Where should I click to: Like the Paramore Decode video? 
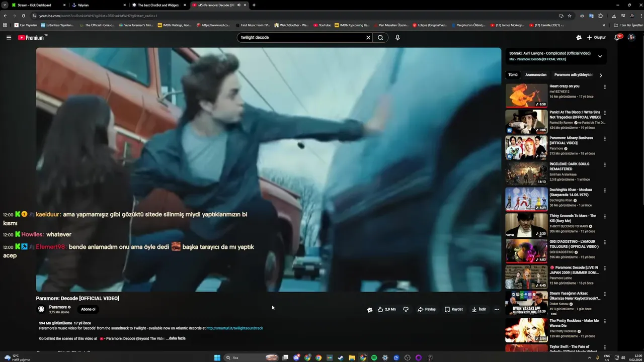pos(386,310)
